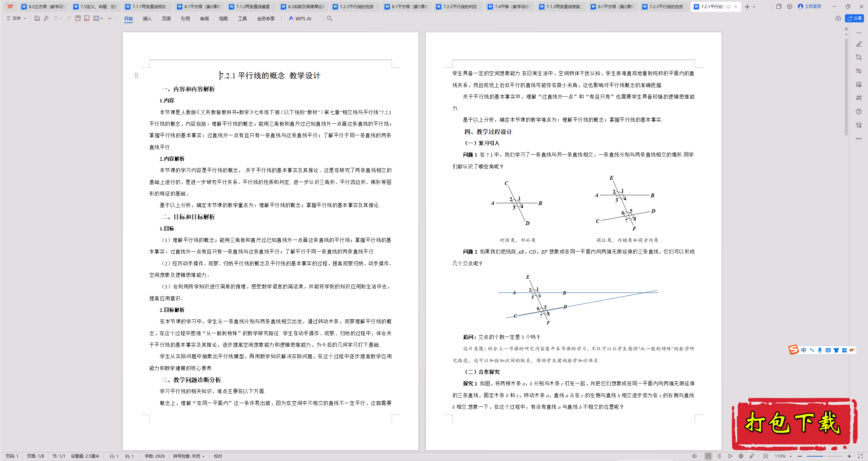Image resolution: width=868 pixels, height=461 pixels.
Task: Expand the Undo history dropdown arrow
Action: click(61, 19)
